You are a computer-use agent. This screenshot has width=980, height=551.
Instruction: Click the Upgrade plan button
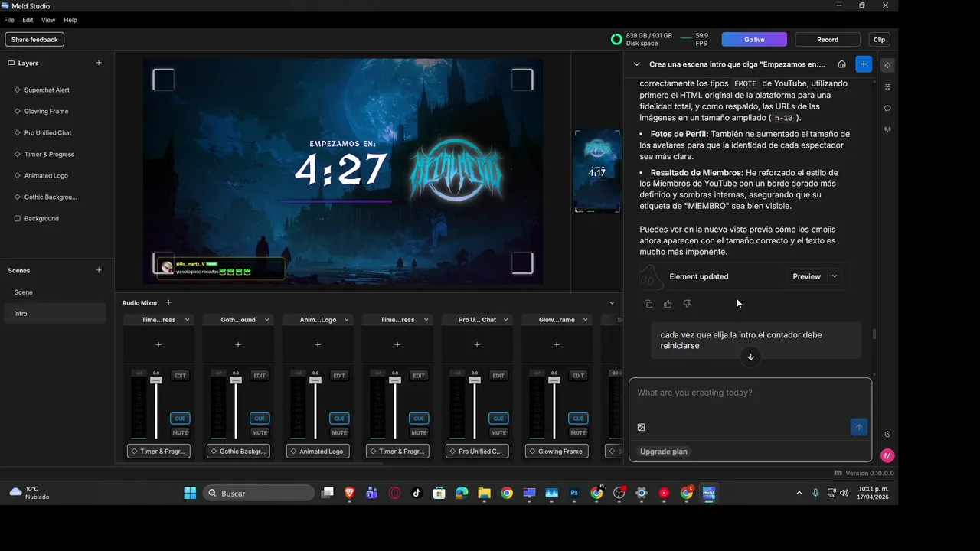coord(664,452)
